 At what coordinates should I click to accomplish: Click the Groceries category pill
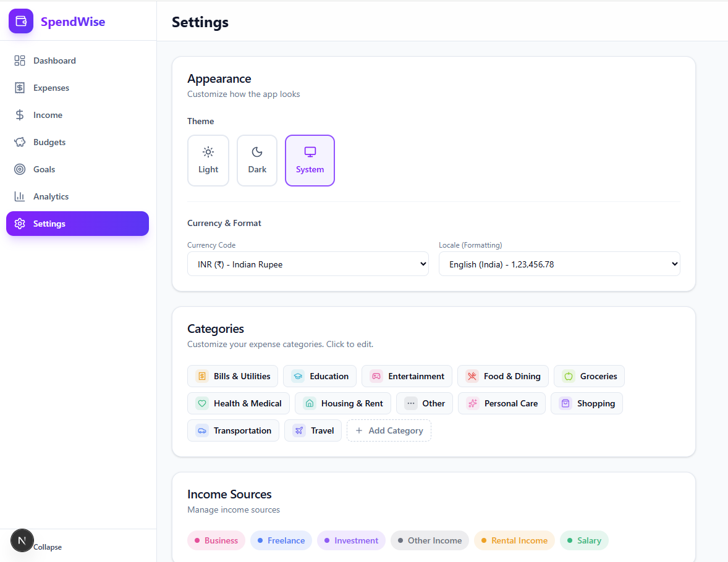pyautogui.click(x=589, y=376)
